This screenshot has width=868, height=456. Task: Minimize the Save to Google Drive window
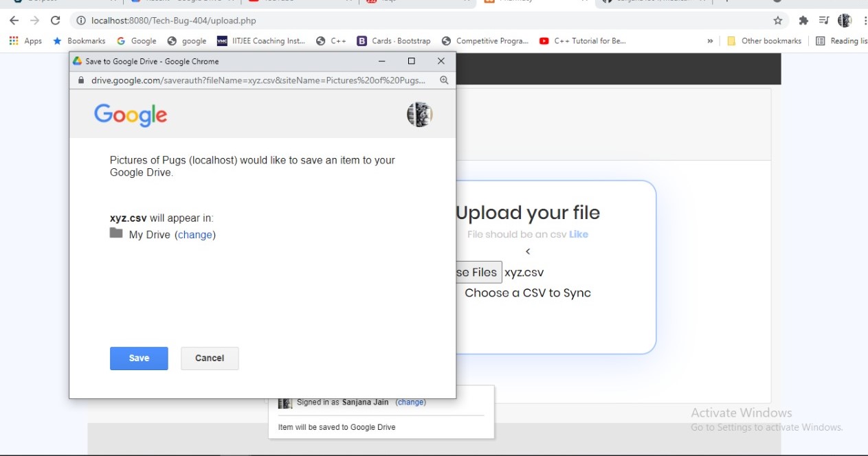(x=382, y=61)
